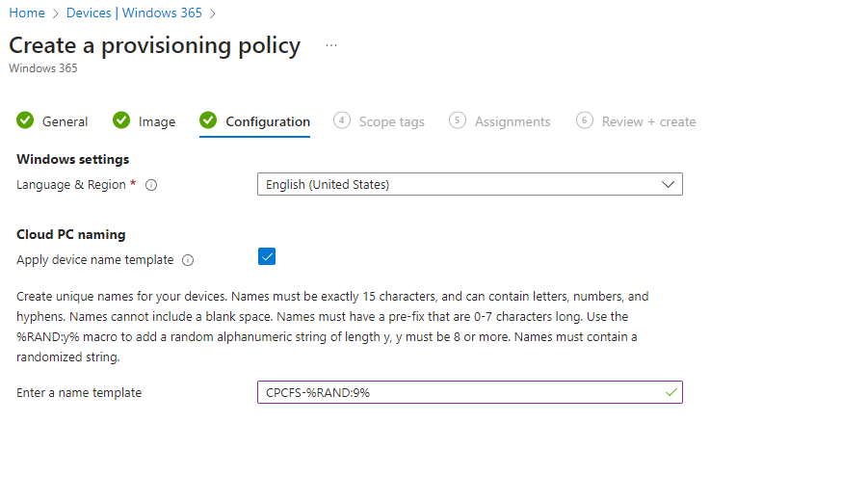The image size is (868, 502).
Task: Click the chevron arrow on English (United States)
Action: point(669,184)
